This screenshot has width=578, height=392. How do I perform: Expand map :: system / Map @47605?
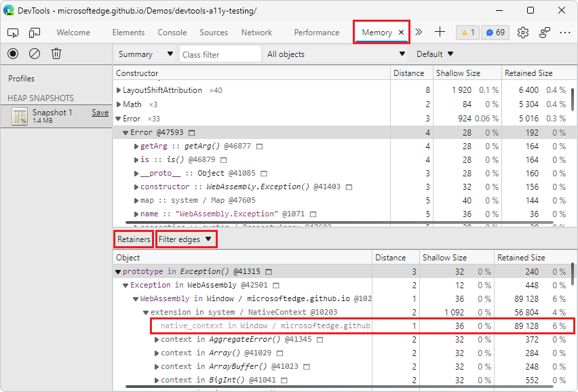(136, 201)
